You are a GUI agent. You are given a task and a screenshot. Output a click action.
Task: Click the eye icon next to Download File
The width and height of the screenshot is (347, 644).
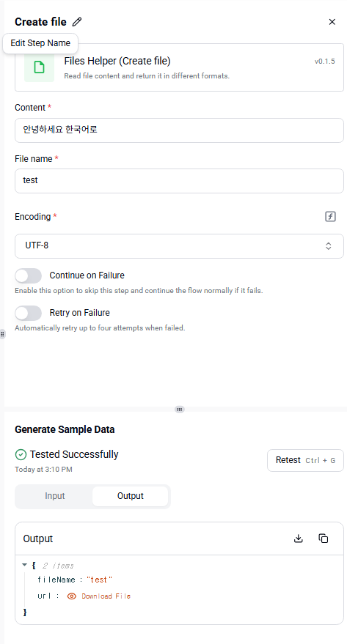pyautogui.click(x=72, y=596)
